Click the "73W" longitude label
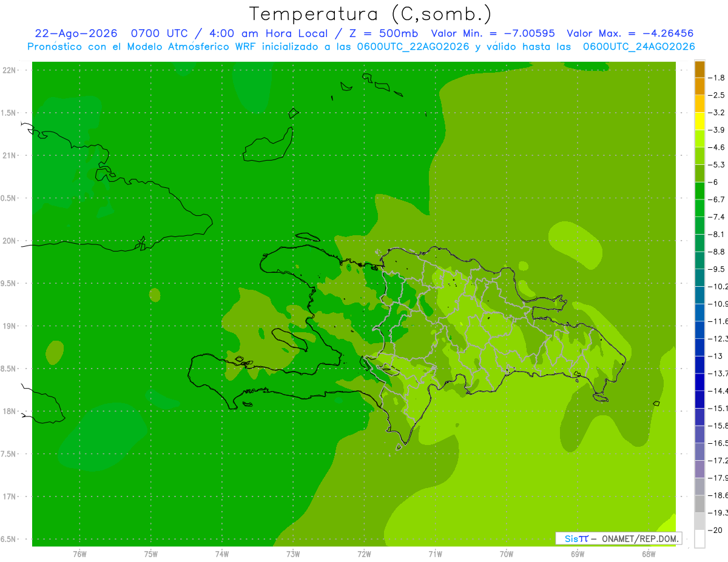 point(293,554)
